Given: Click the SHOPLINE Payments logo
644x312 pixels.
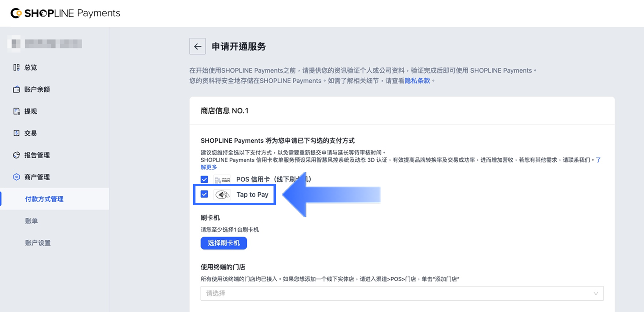Looking at the screenshot, I should point(65,13).
